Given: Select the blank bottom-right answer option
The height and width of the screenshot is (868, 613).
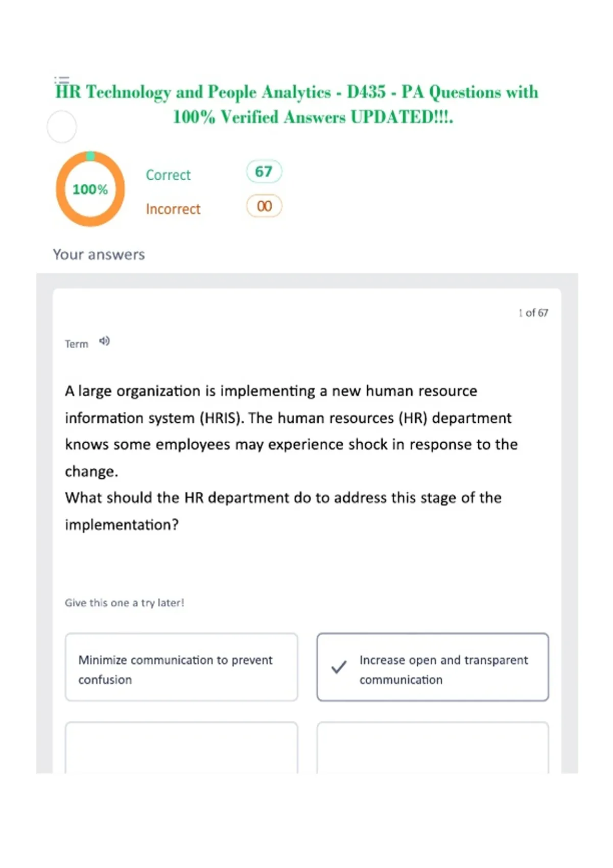Looking at the screenshot, I should point(433,748).
